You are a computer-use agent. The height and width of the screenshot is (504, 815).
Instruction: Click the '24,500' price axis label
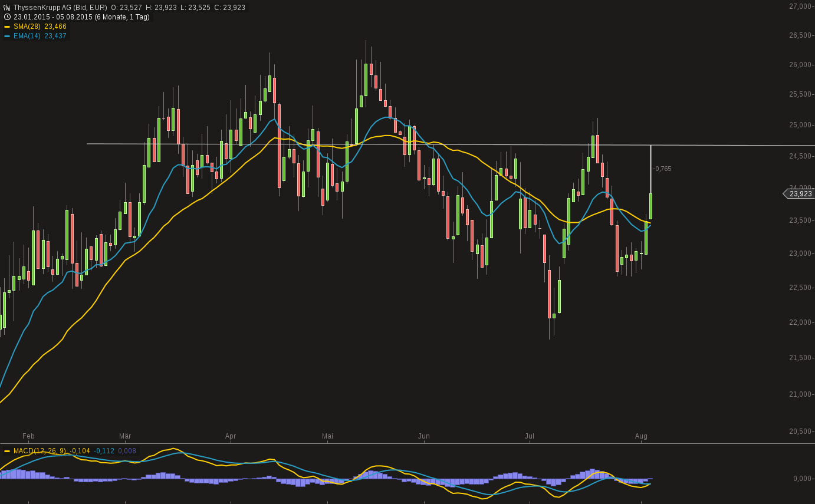[x=800, y=156]
